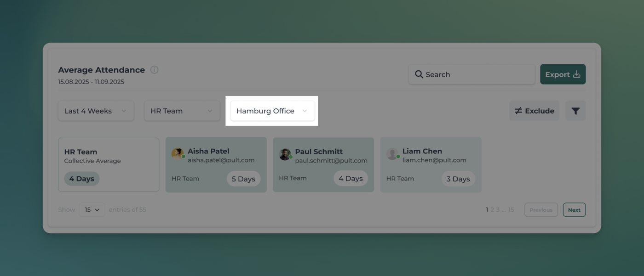Click the not-equal icon in Exclude

pos(518,111)
